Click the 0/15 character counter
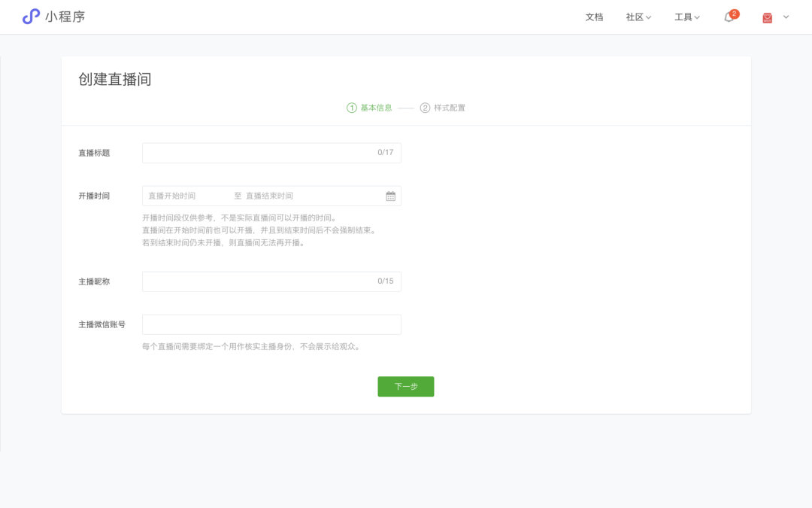The height and width of the screenshot is (508, 812). [x=385, y=281]
